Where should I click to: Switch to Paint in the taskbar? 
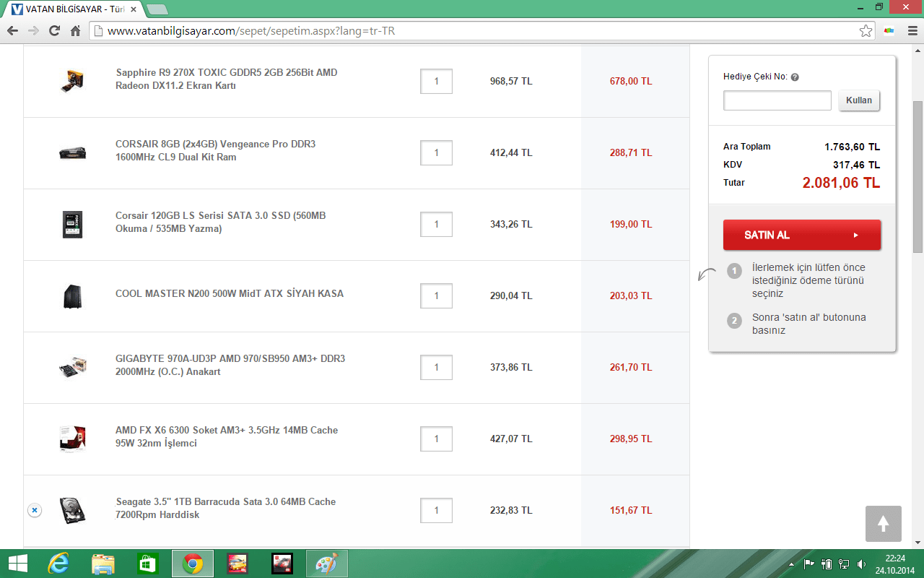coord(327,564)
